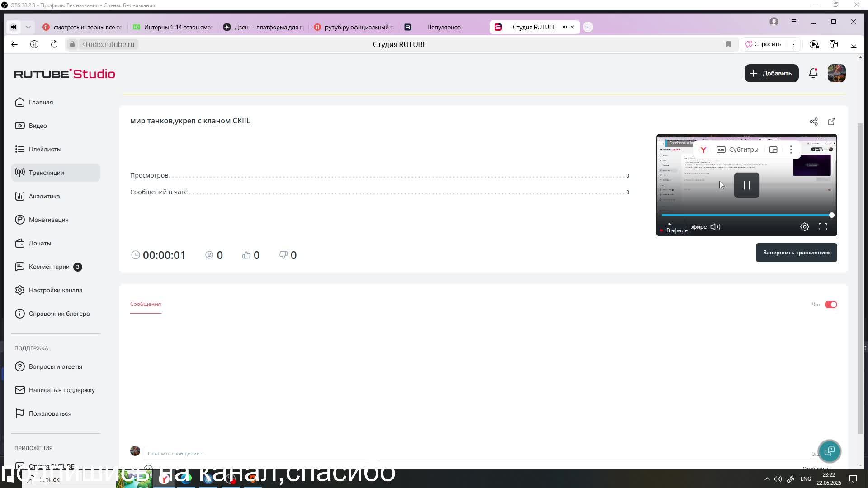868x488 pixels.
Task: Open the Донаты section
Action: (40, 243)
